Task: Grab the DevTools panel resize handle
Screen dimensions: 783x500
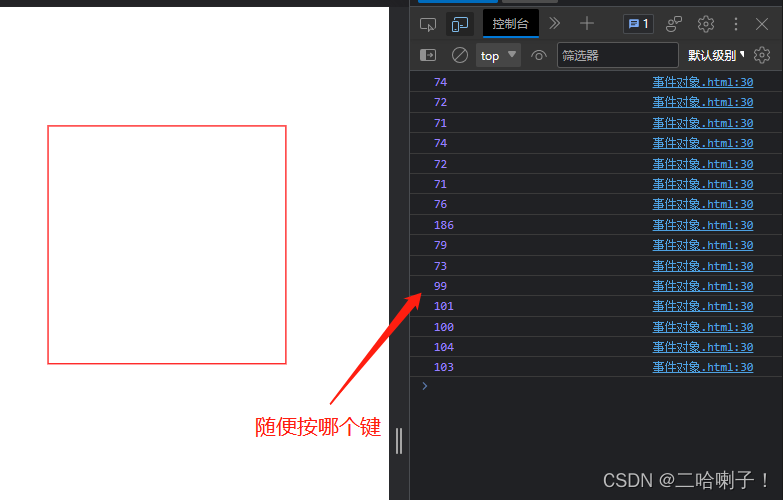Action: click(398, 441)
